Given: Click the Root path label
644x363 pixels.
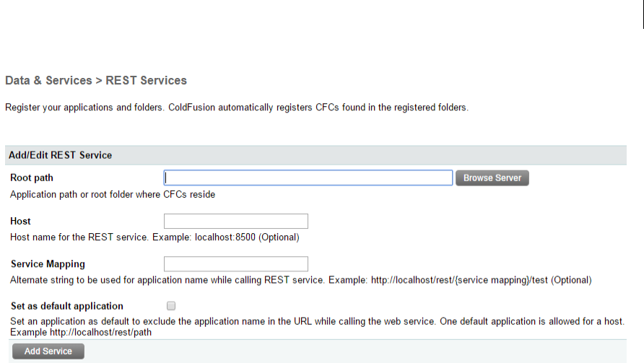Looking at the screenshot, I should [x=32, y=178].
